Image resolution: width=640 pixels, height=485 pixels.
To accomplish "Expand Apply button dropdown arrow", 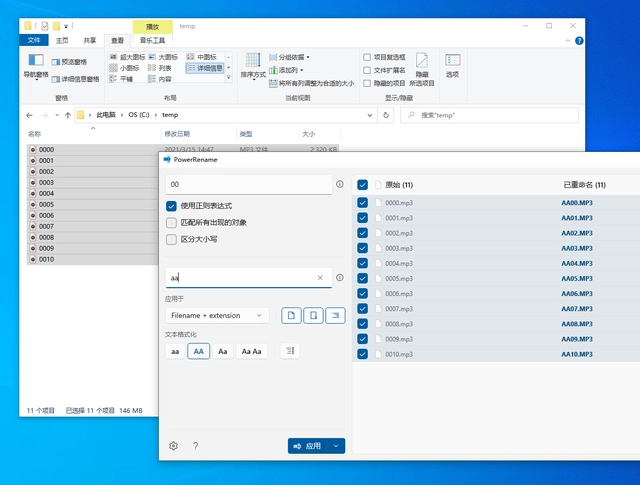I will click(336, 446).
